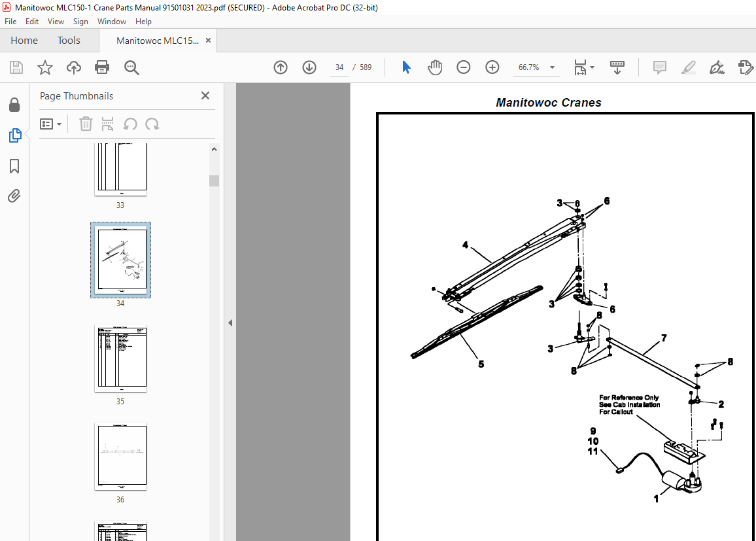Screen dimensions: 756x541
Task: Click the scrolling mode toolbar icon
Action: click(x=617, y=67)
